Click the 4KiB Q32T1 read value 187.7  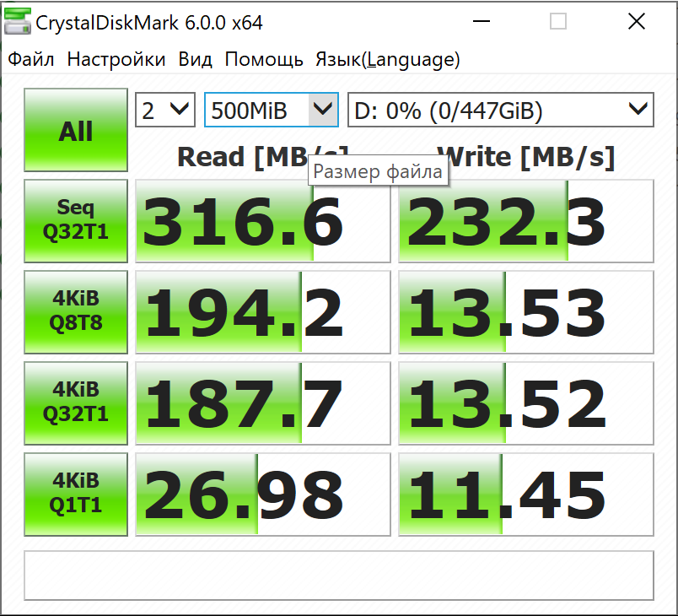click(x=263, y=403)
